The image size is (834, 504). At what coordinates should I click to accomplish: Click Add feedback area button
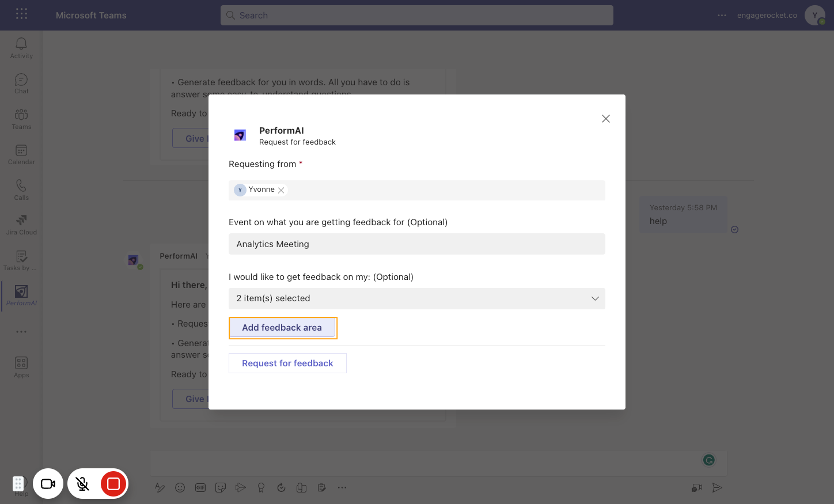click(282, 328)
